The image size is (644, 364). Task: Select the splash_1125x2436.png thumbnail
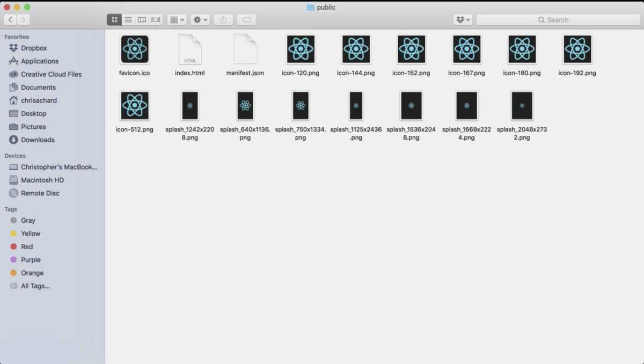[x=356, y=105]
